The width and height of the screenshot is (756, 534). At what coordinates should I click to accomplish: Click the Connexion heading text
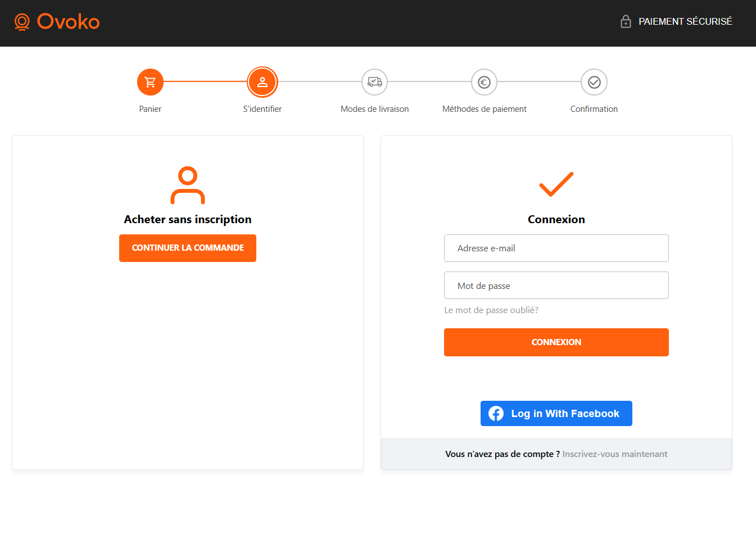coord(556,219)
